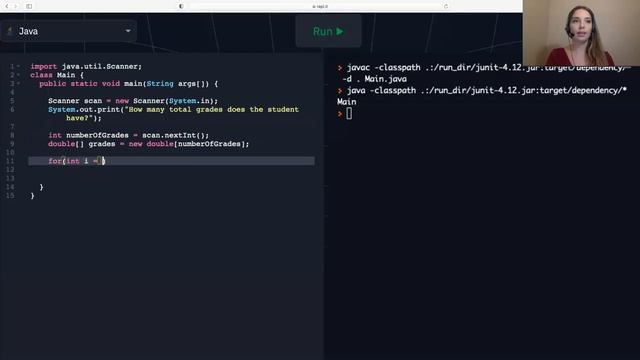The image size is (640, 360).
Task: Click the console prompt cursor box
Action: [x=349, y=113]
